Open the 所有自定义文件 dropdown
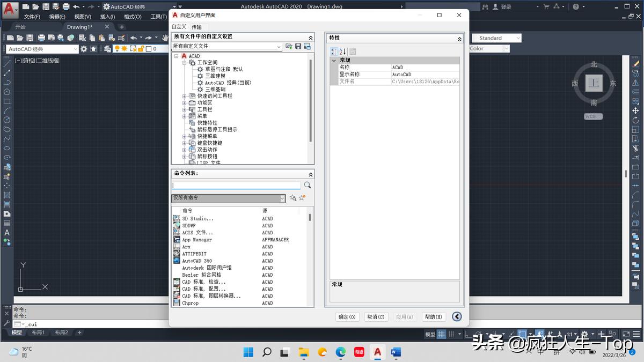 click(280, 47)
